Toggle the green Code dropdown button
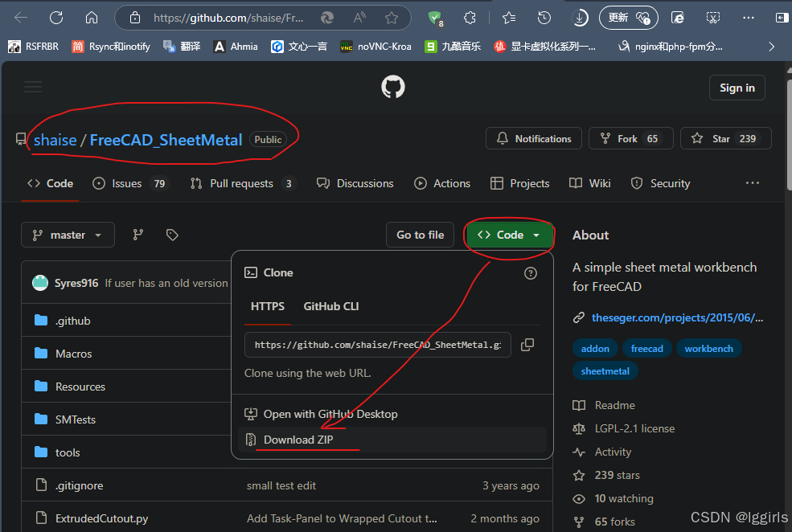 pyautogui.click(x=509, y=235)
